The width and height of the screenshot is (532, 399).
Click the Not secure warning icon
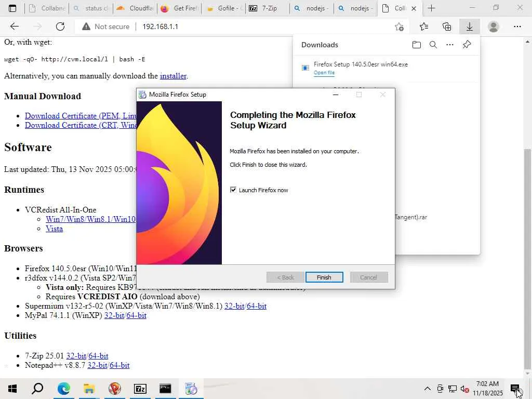click(x=86, y=26)
